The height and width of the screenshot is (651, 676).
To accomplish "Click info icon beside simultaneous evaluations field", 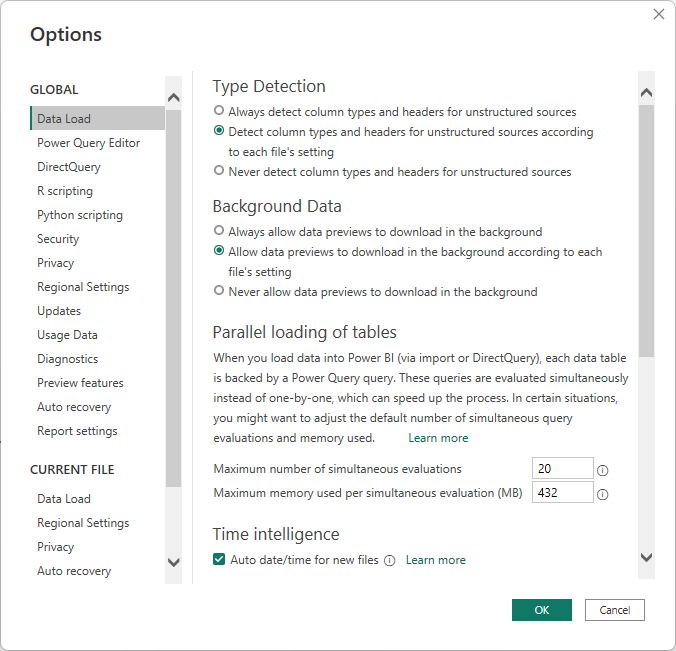I will (x=602, y=470).
